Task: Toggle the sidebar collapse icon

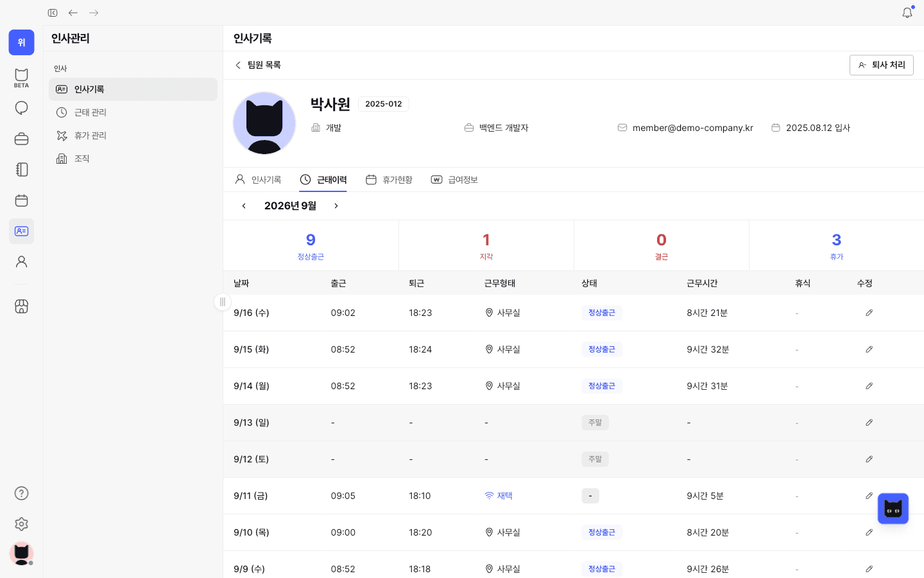Action: [x=53, y=13]
